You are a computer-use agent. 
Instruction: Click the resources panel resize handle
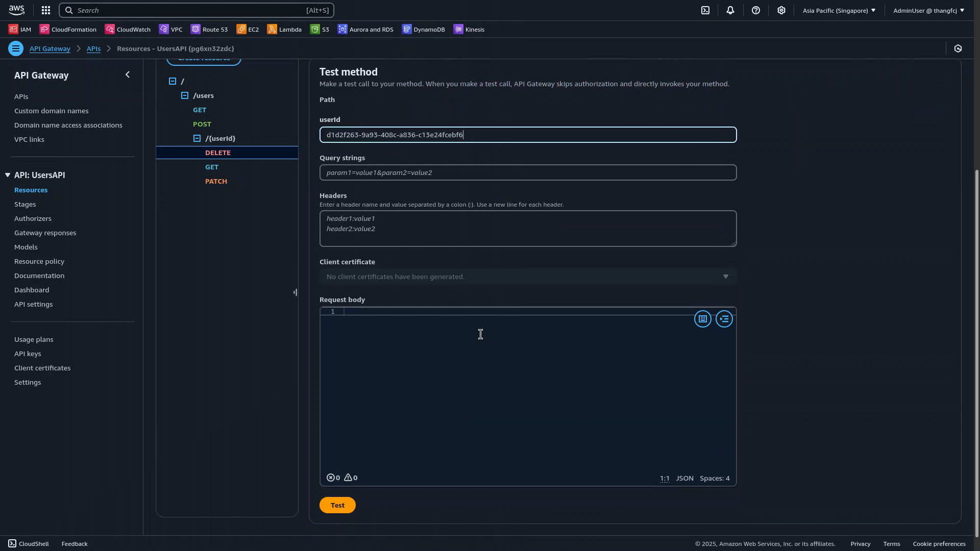pyautogui.click(x=295, y=292)
